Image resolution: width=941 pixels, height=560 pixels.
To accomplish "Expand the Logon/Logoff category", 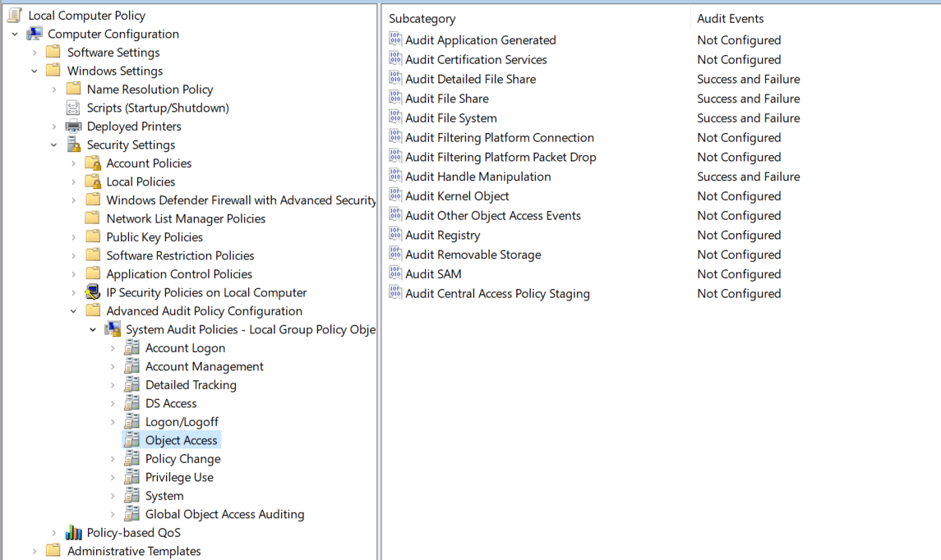I will (114, 421).
